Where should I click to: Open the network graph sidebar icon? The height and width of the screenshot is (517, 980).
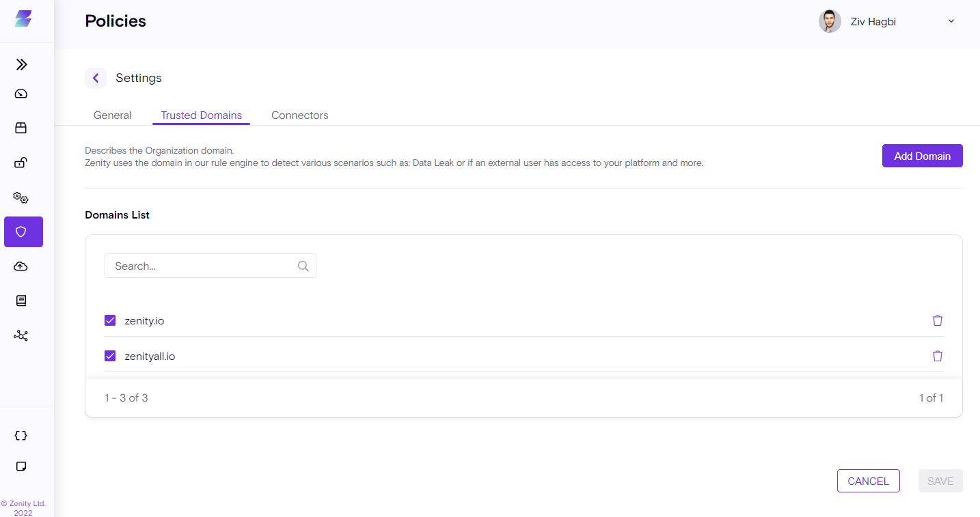pos(21,336)
